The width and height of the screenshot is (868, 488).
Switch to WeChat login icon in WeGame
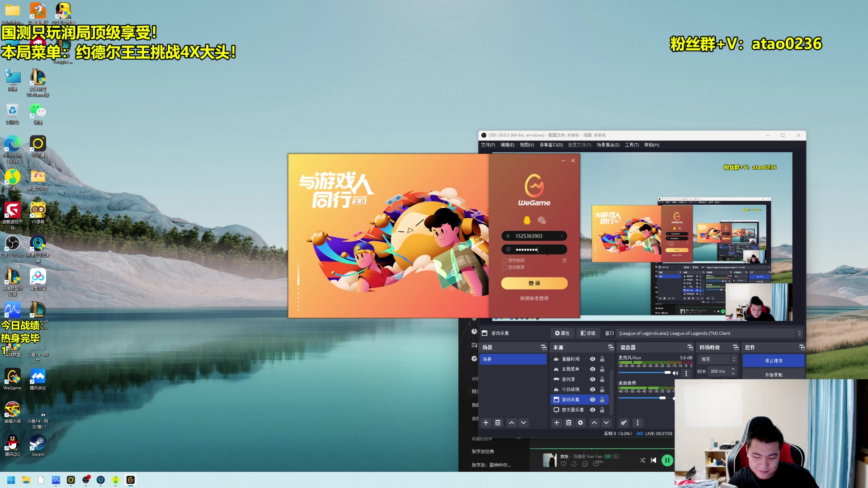(x=542, y=221)
